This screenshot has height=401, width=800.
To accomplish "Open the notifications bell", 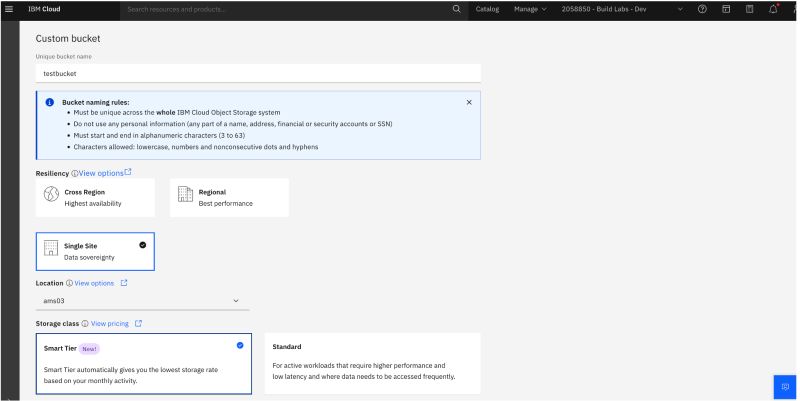I will (773, 9).
